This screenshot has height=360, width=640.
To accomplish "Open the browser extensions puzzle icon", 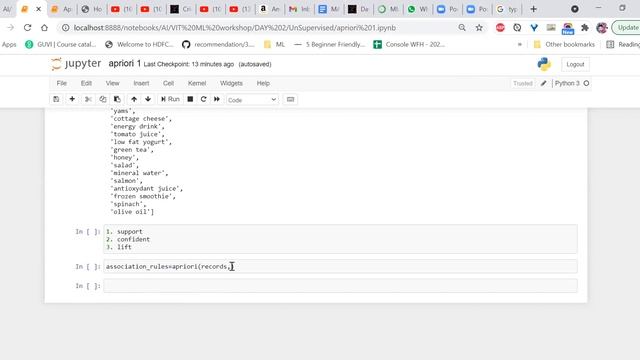I will [x=585, y=28].
